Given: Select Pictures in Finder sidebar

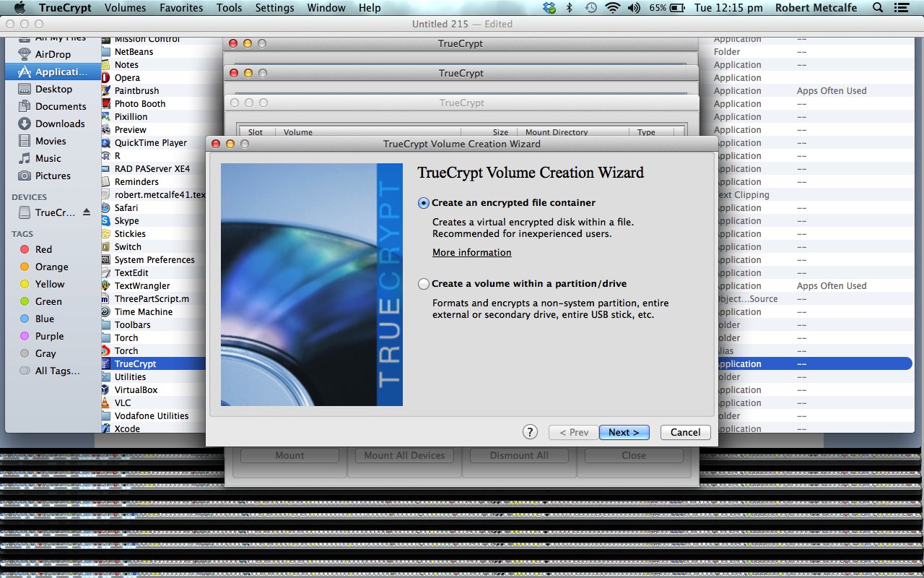Looking at the screenshot, I should pyautogui.click(x=53, y=176).
